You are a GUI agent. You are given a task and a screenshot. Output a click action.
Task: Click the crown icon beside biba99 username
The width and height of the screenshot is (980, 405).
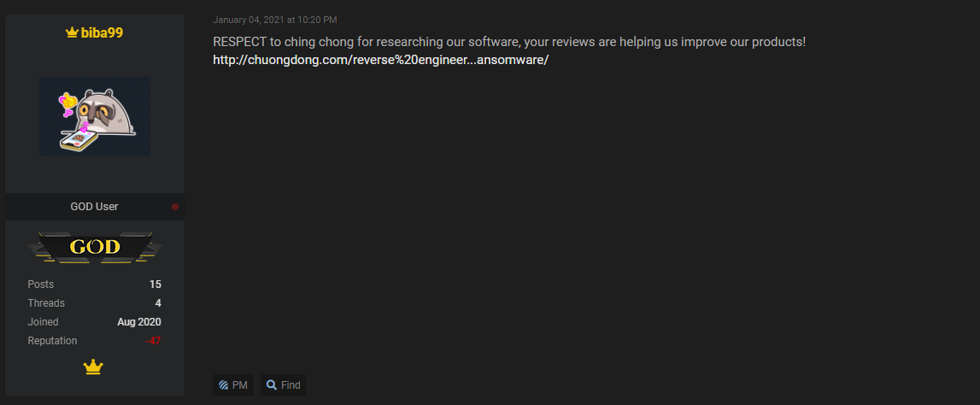click(72, 33)
